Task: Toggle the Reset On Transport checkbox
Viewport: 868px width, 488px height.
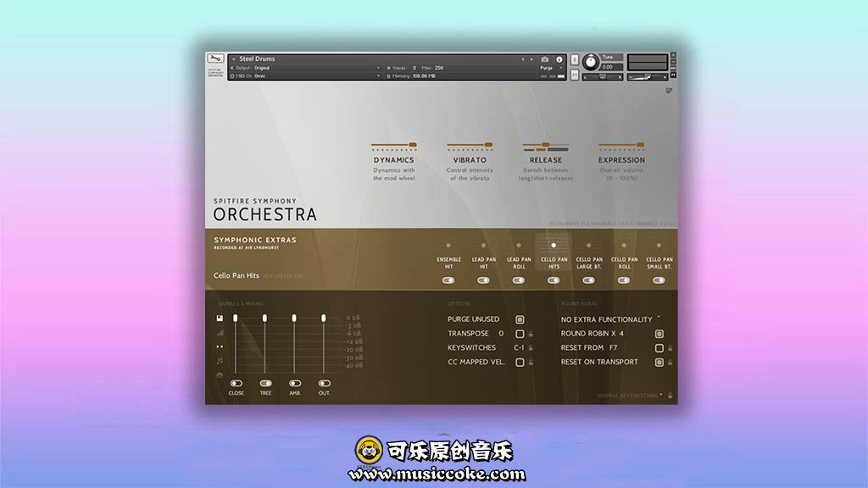Action: [659, 363]
